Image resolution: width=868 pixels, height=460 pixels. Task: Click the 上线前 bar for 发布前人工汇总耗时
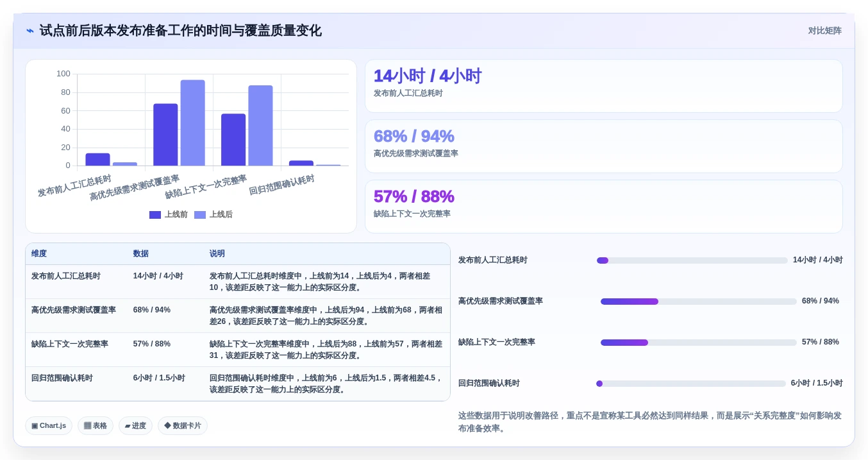pyautogui.click(x=97, y=159)
